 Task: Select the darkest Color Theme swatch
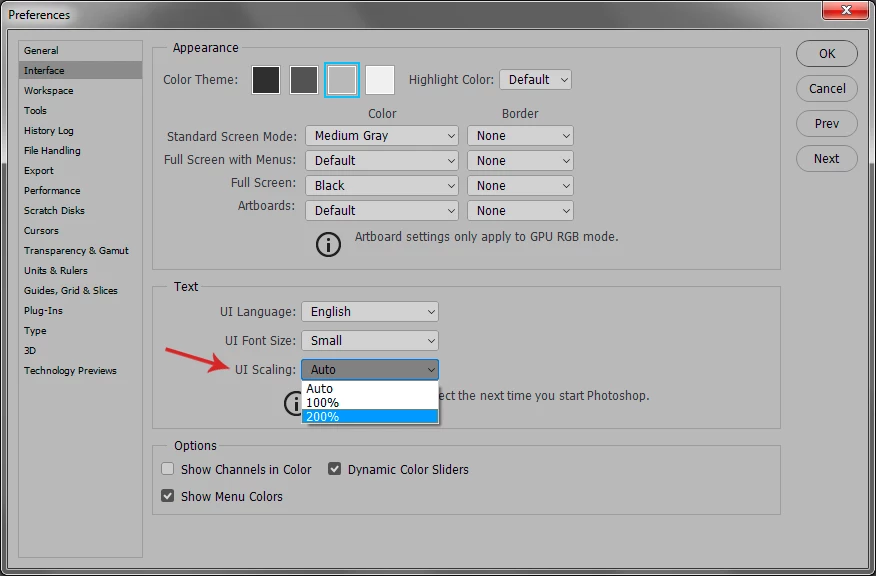266,80
